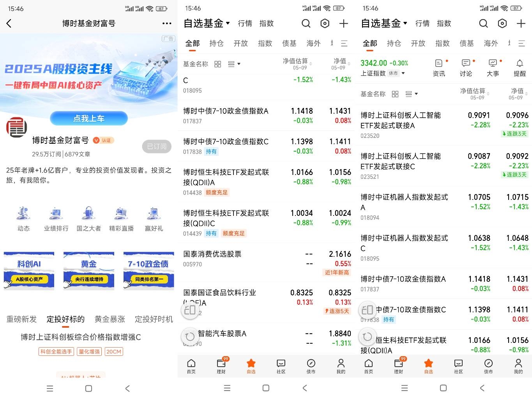Tap back arrow on 博时基金财富号 page
Viewport: 532px width, 399px height.
(x=9, y=23)
